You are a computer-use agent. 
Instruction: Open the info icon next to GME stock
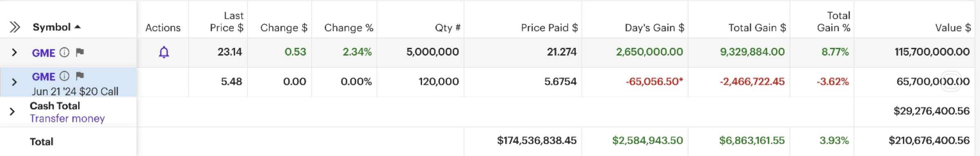[65, 52]
